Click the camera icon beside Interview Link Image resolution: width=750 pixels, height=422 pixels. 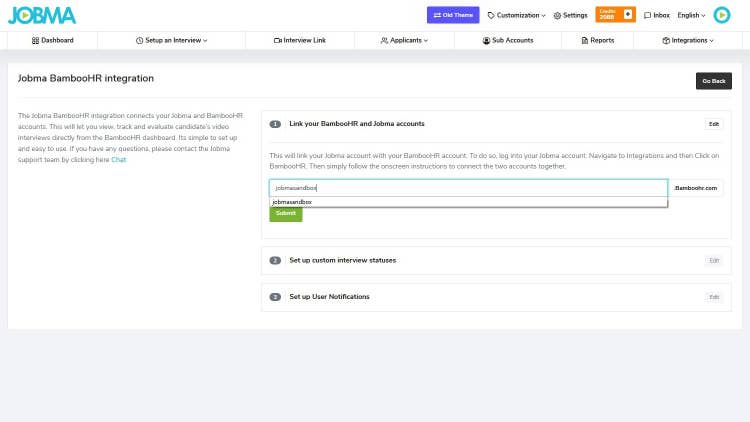point(277,41)
